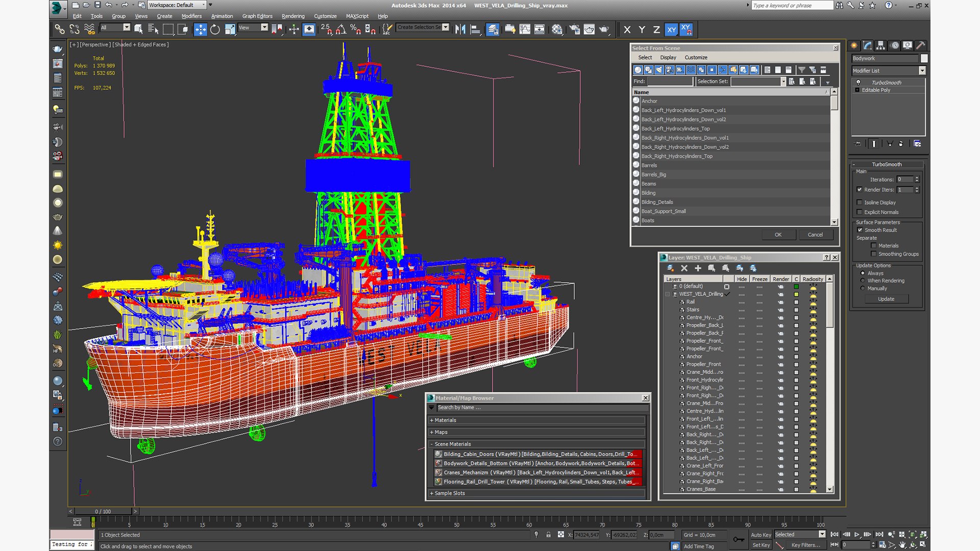Viewport: 980px width, 551px height.
Task: Select the When Rendering update option
Action: point(863,281)
